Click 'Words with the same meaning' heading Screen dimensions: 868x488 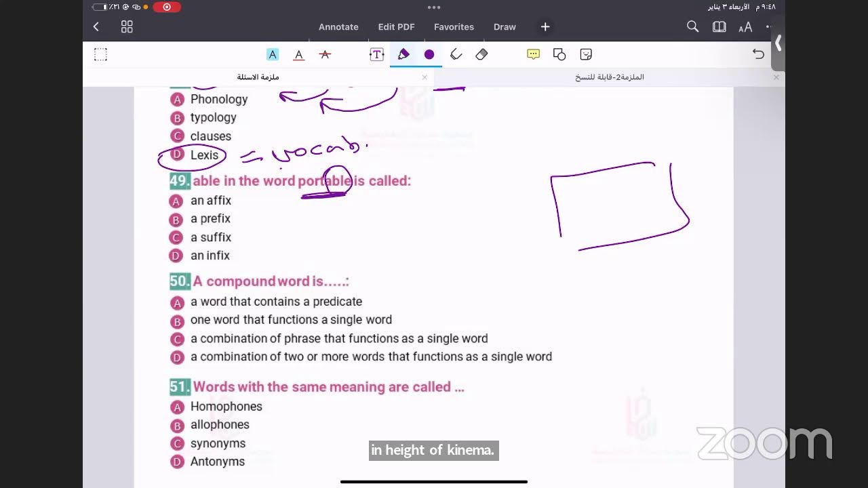pyautogui.click(x=328, y=387)
